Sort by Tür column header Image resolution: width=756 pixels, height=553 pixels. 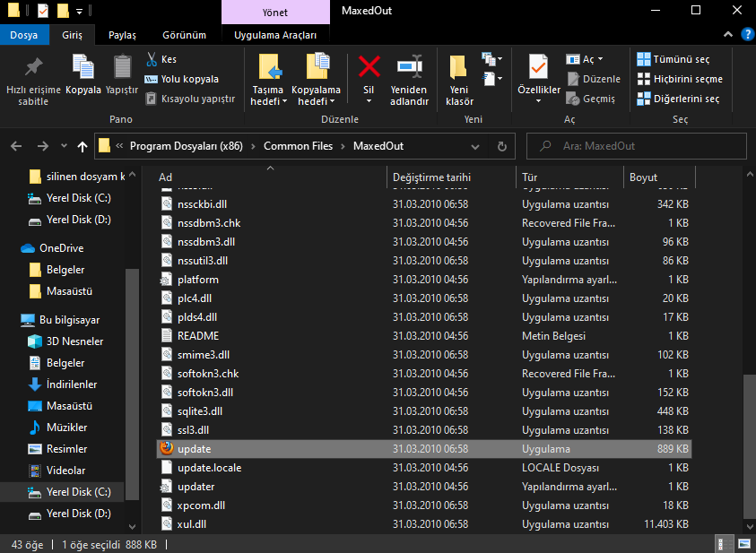click(x=569, y=177)
